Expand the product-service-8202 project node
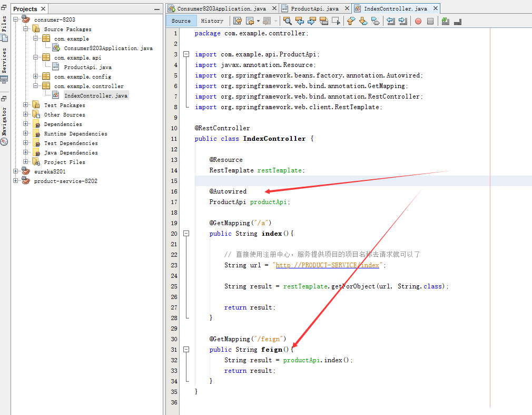Image resolution: width=532 pixels, height=415 pixels. point(16,181)
